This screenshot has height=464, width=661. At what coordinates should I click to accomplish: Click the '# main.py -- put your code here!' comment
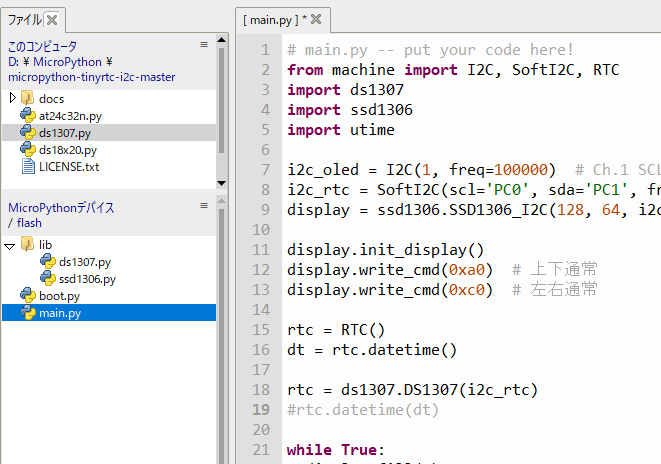(x=430, y=50)
